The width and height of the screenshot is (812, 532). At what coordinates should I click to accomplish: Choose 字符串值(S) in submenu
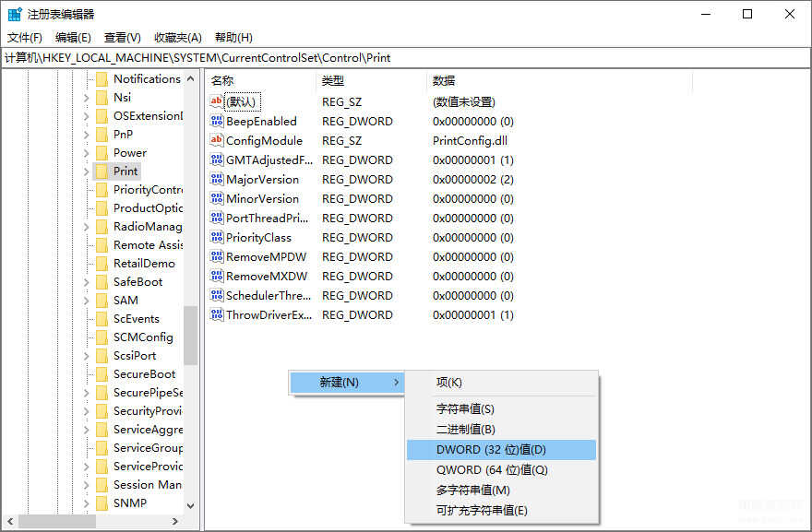(501, 408)
